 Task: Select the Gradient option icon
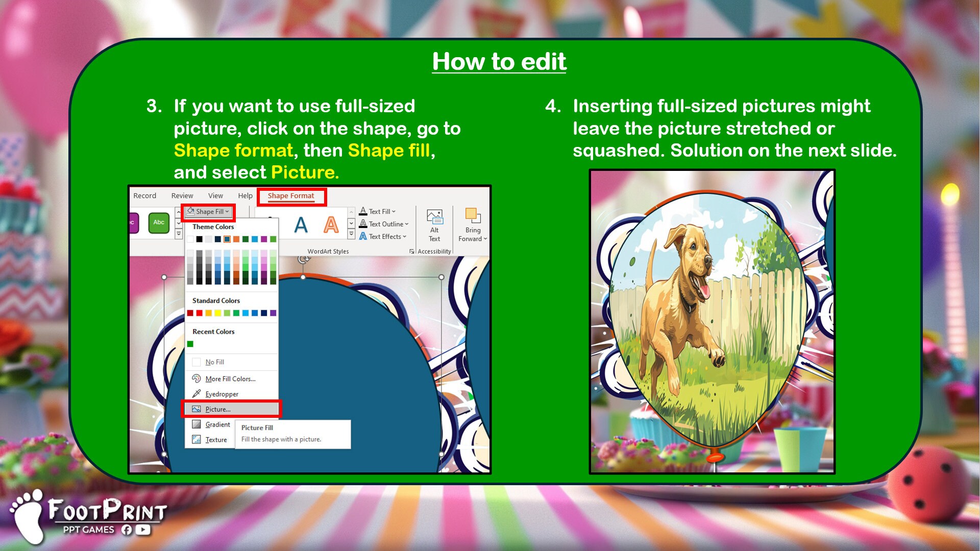pos(197,424)
